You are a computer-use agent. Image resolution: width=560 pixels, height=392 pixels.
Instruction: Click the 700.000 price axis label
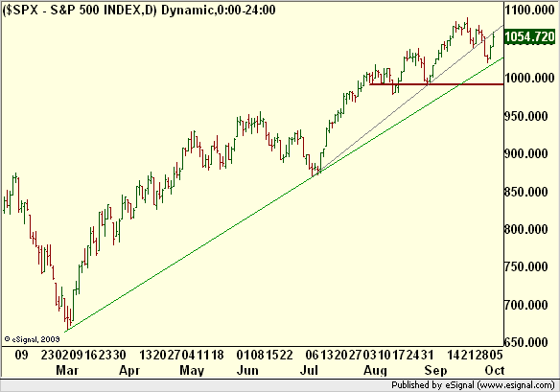tap(526, 305)
